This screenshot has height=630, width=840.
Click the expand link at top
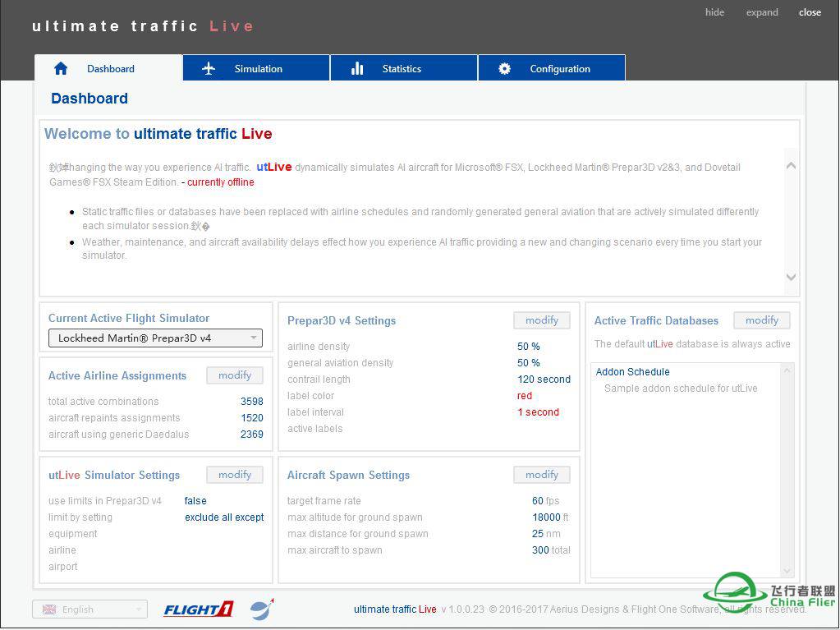point(762,11)
